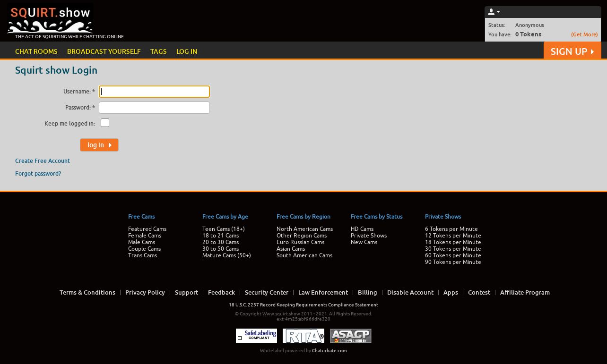Open the CHAT ROOMS menu item
Screen dimensions: 607x364
[36, 51]
